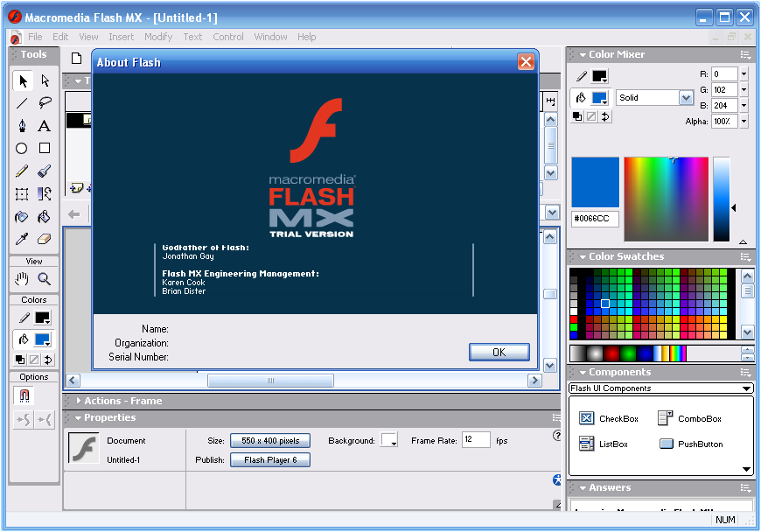Image resolution: width=761 pixels, height=532 pixels.
Task: Toggle the Snap to Objects magnet option
Action: tap(24, 395)
